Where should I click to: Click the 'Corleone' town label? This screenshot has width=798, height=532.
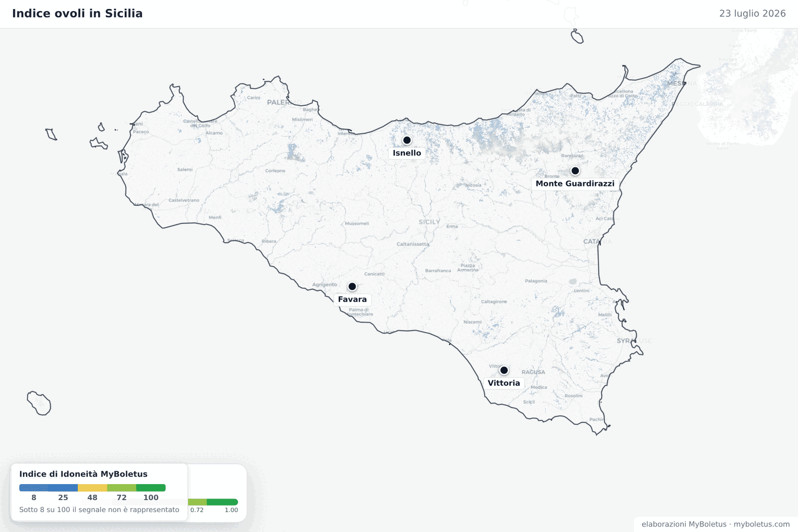coord(275,171)
